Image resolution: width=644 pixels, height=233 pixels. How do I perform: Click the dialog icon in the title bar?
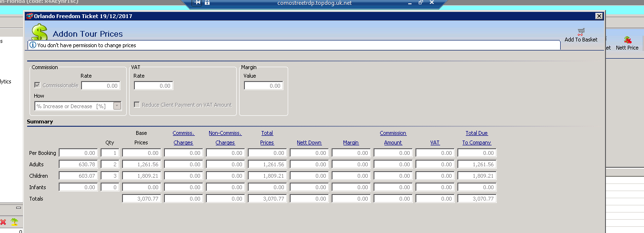click(x=29, y=16)
